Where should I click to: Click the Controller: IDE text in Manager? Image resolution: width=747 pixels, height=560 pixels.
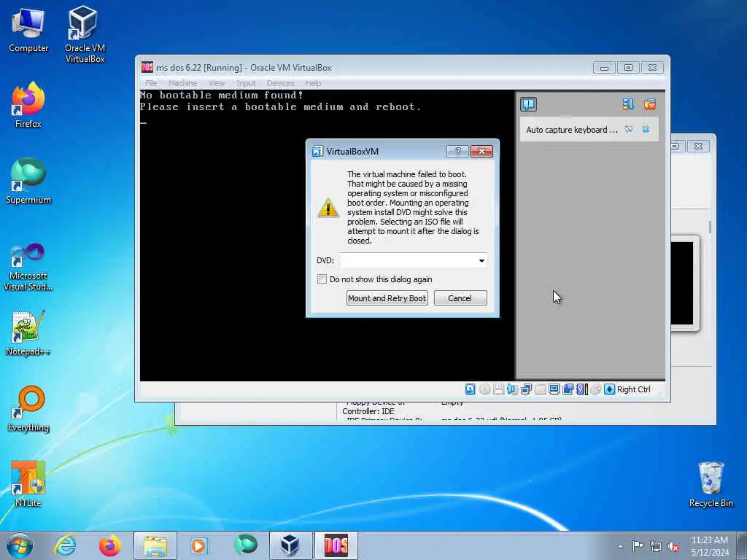368,411
